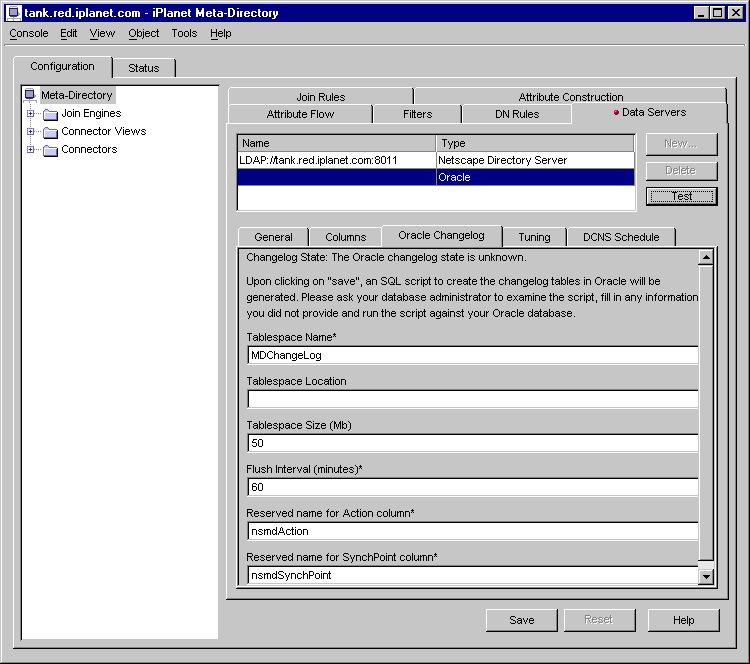
Task: Click the SynchPoint column reserved name field
Action: [473, 575]
